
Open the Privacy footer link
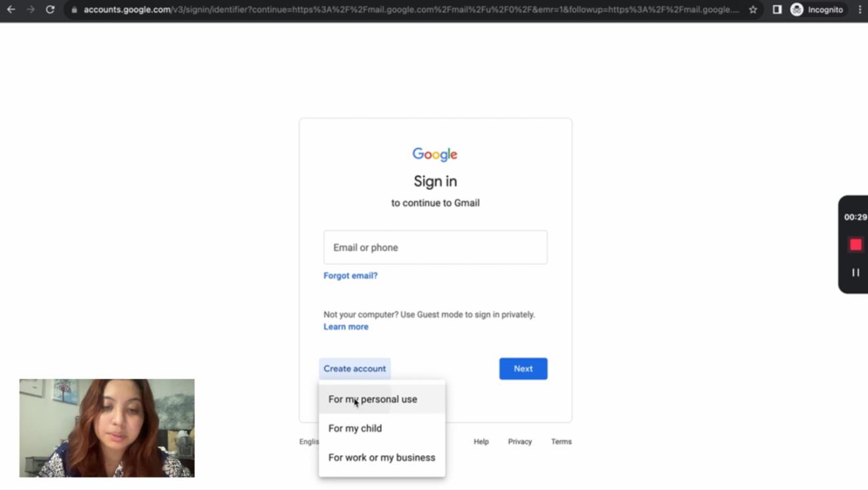pyautogui.click(x=519, y=442)
